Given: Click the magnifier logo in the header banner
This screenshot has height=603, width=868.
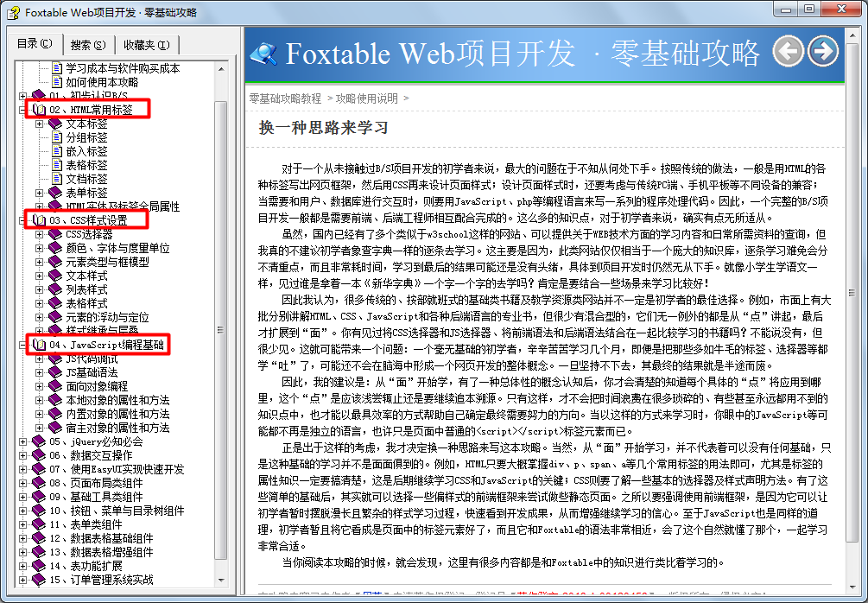Looking at the screenshot, I should click(263, 54).
